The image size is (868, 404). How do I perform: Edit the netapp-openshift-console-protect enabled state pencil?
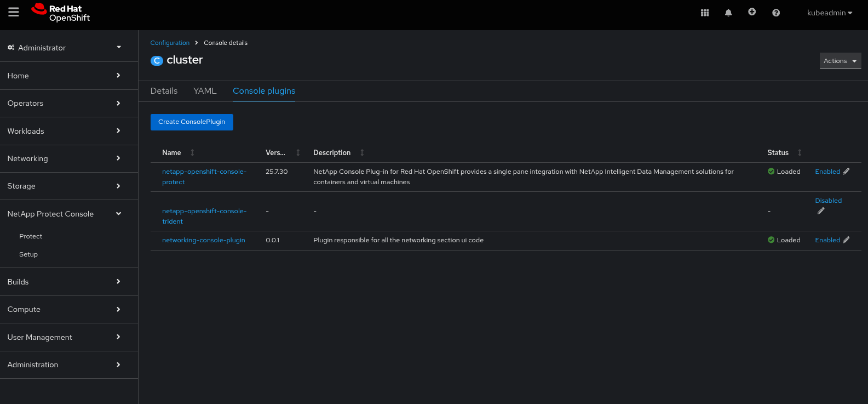[846, 172]
